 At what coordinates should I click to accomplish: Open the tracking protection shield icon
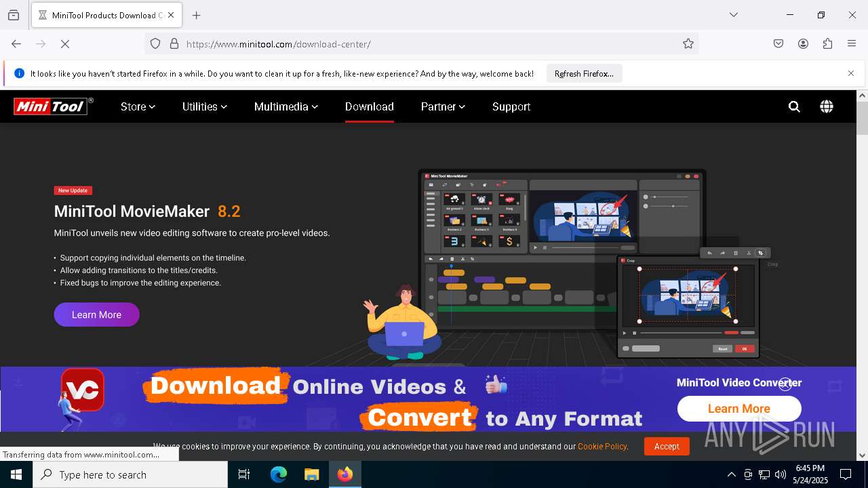(155, 44)
